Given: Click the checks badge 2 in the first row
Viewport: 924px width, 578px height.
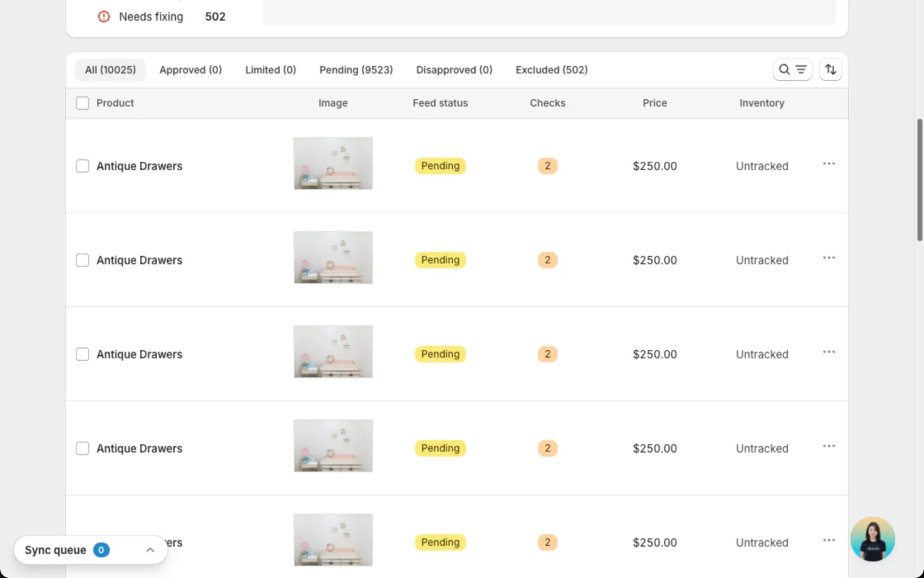Looking at the screenshot, I should (x=547, y=166).
